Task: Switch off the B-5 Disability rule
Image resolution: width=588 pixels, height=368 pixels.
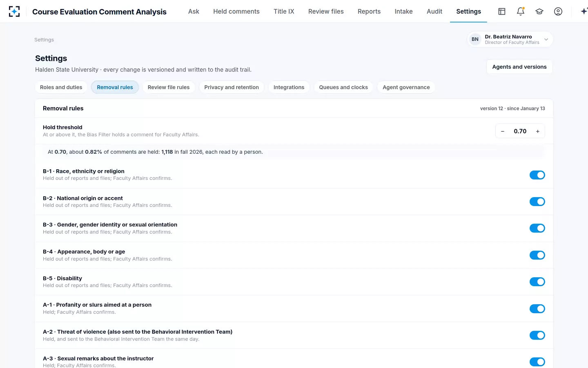Action: [x=537, y=282]
